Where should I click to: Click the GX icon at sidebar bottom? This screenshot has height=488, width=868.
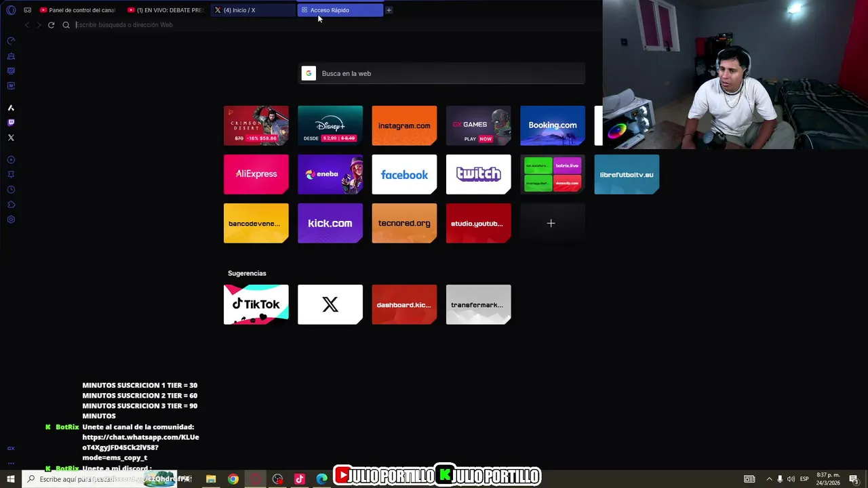click(11, 449)
